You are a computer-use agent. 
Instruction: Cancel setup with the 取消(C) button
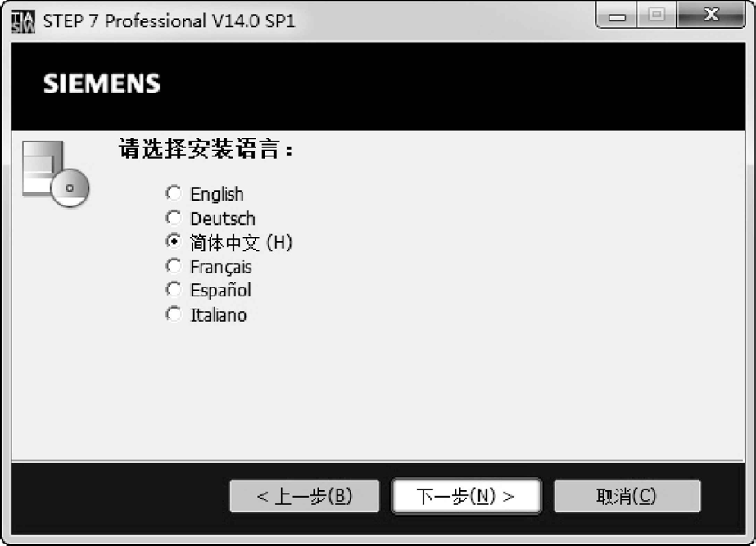pos(627,496)
